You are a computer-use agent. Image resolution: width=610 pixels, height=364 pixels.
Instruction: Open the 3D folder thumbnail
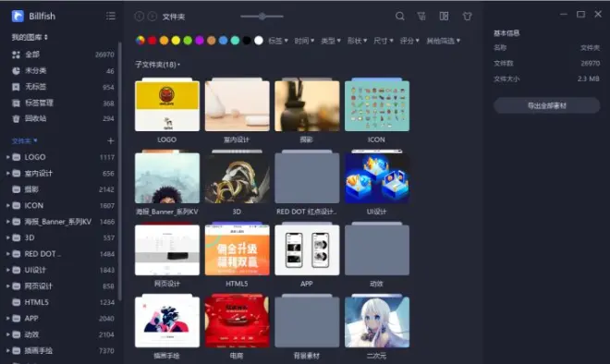[237, 176]
